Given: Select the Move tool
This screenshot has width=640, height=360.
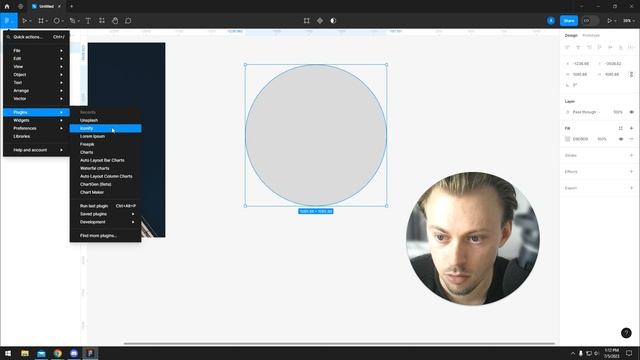Looking at the screenshot, I should pyautogui.click(x=24, y=20).
